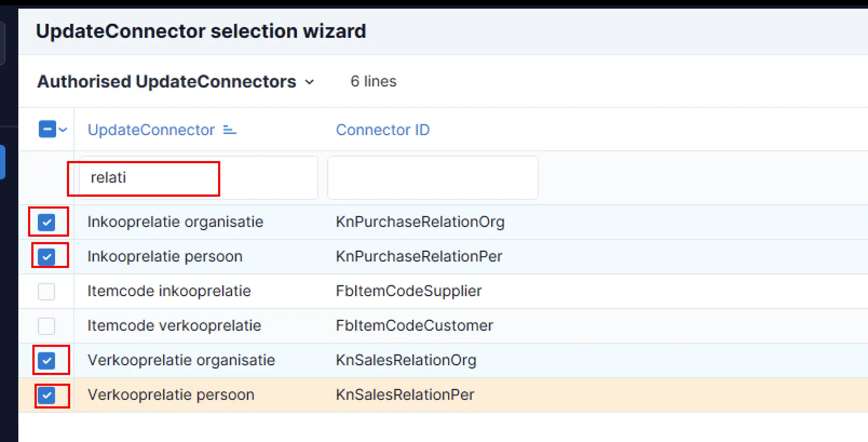Toggle the select-all rows checkbox
The height and width of the screenshot is (442, 868).
click(x=47, y=130)
